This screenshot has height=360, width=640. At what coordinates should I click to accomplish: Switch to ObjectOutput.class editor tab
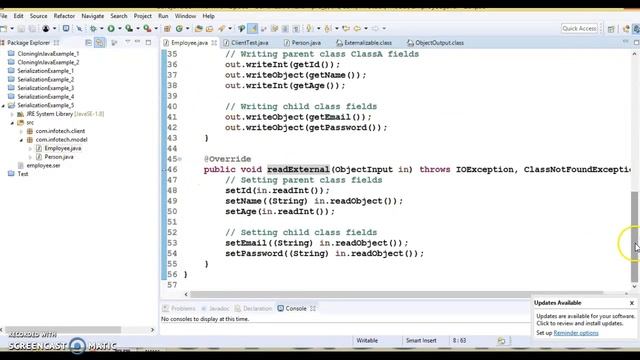[436, 42]
